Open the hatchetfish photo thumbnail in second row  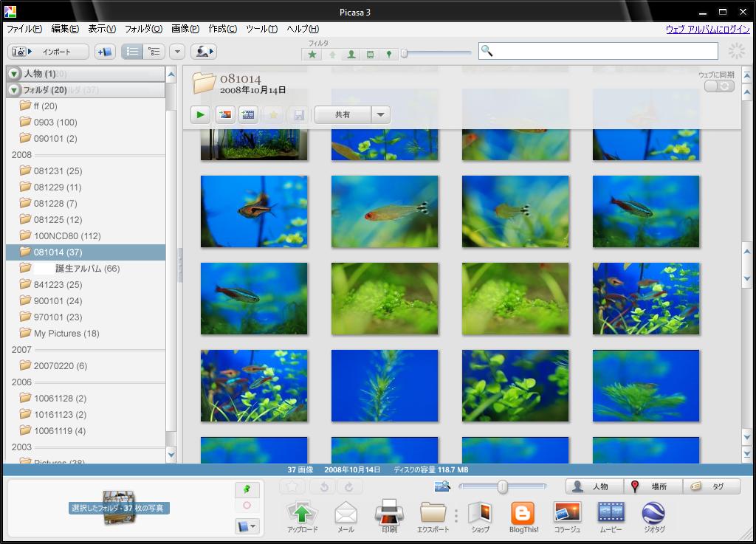click(x=254, y=212)
